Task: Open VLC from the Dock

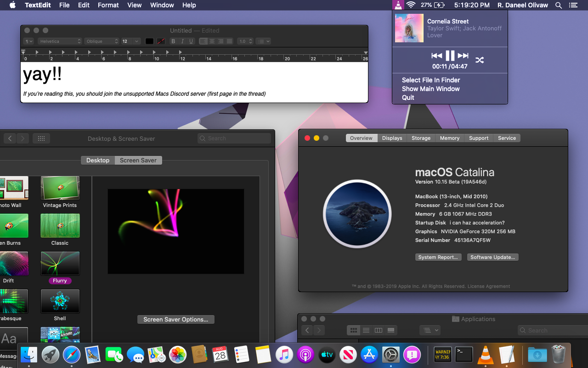Action: tap(485, 354)
